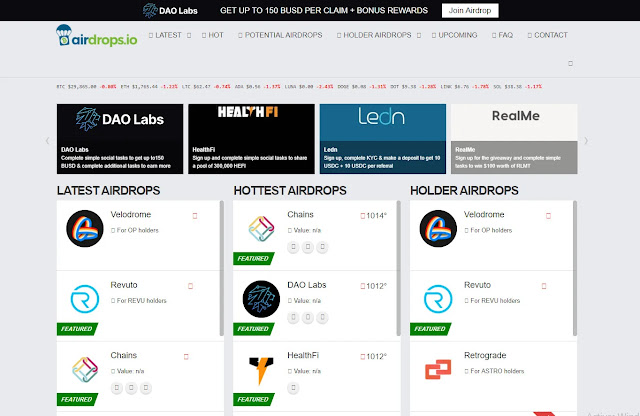
Task: Click red icon beside Revuto in Latest Airdrops
Action: click(190, 286)
